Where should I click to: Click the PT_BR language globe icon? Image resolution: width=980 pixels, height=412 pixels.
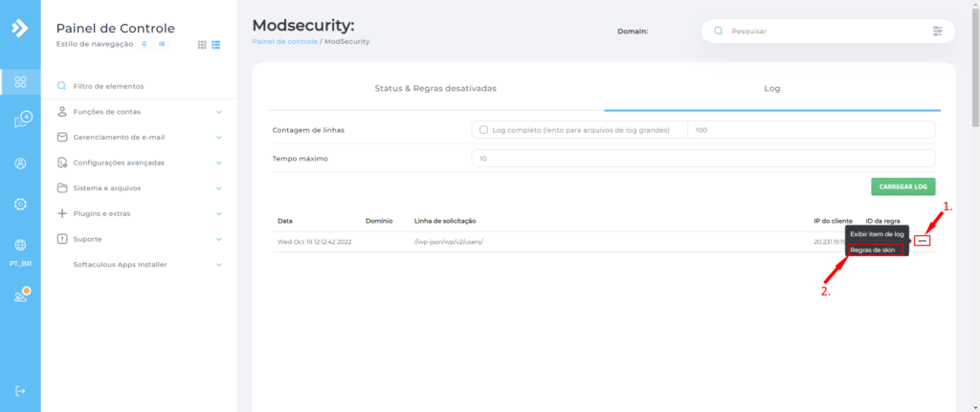pyautogui.click(x=20, y=246)
